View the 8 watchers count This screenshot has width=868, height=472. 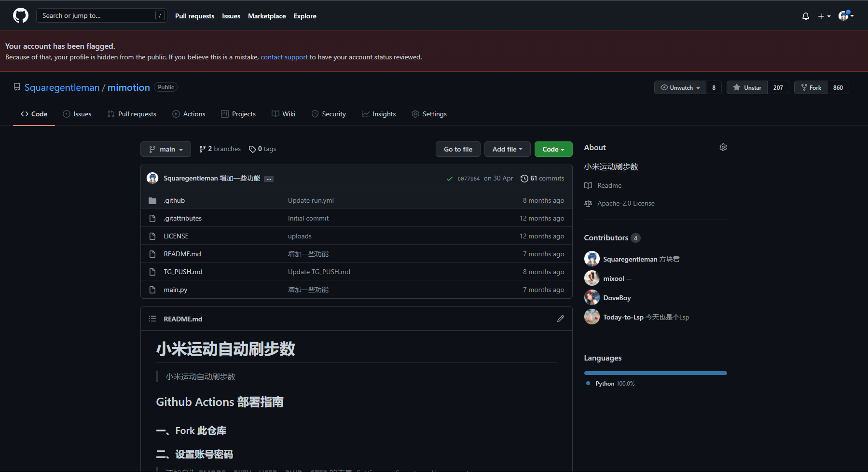[714, 87]
